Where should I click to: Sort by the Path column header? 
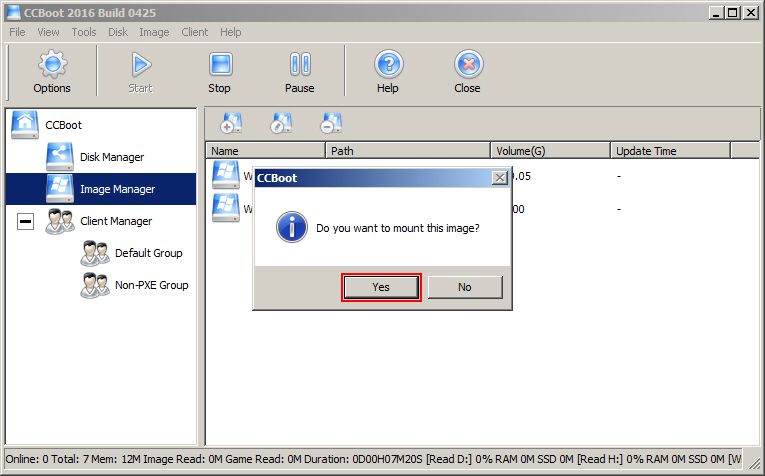click(x=408, y=151)
